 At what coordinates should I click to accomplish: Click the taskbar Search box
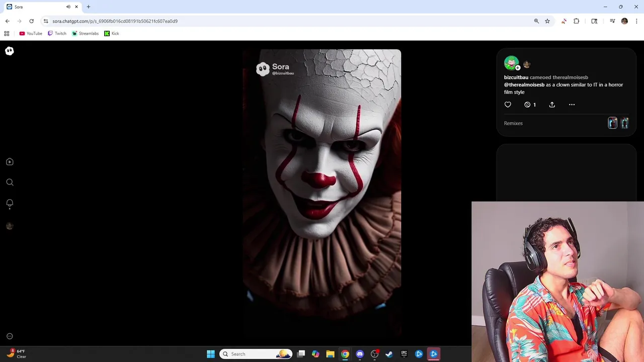(x=256, y=354)
